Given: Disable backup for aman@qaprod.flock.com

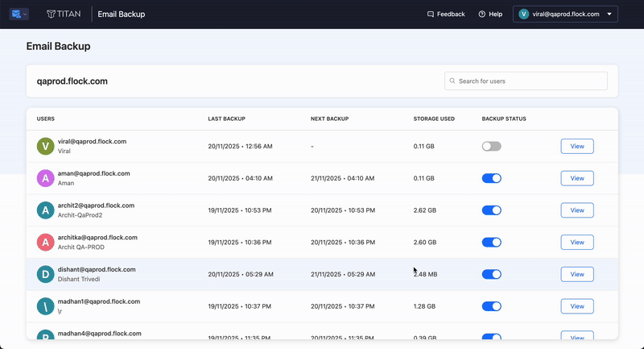Looking at the screenshot, I should 491,178.
